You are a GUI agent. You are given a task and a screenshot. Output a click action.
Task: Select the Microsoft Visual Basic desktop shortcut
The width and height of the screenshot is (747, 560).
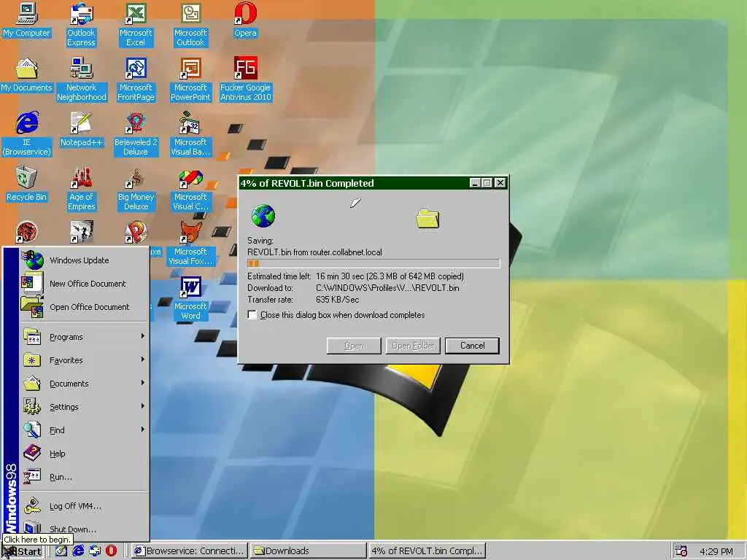[x=190, y=134]
